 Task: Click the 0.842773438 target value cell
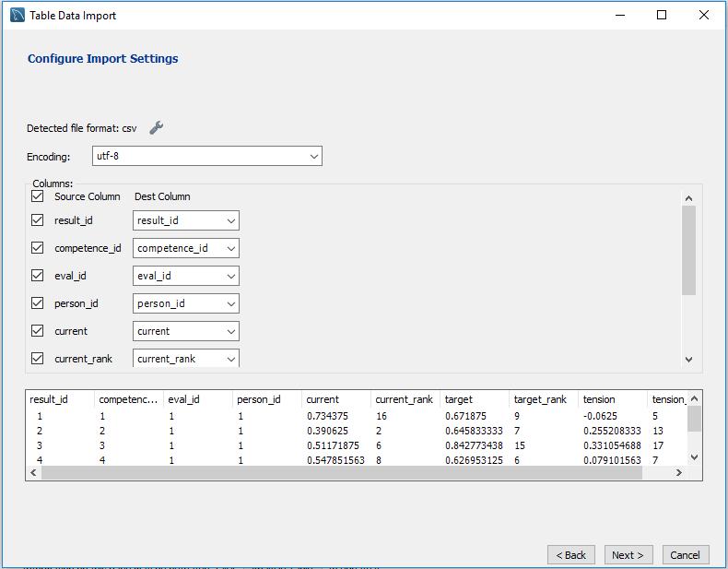click(x=474, y=446)
